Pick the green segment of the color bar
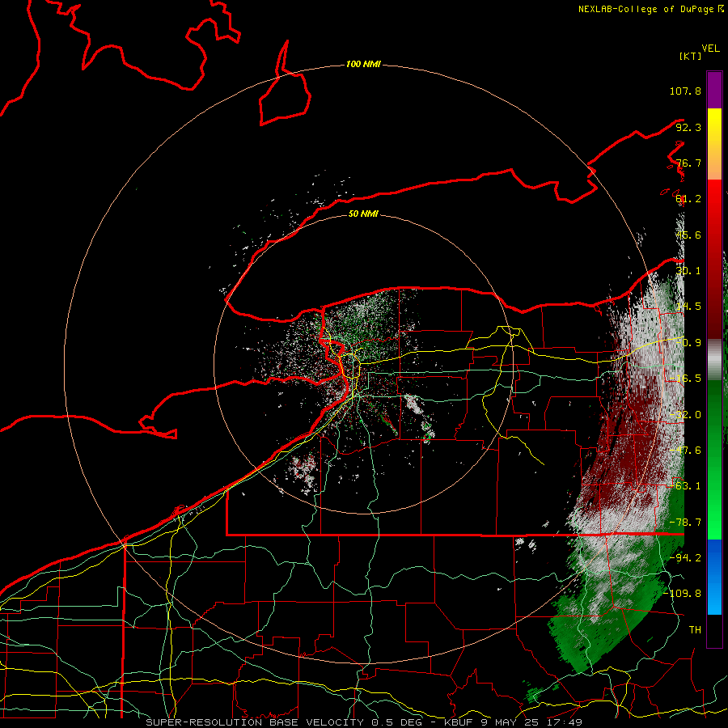This screenshot has width=728, height=728. pos(714,459)
